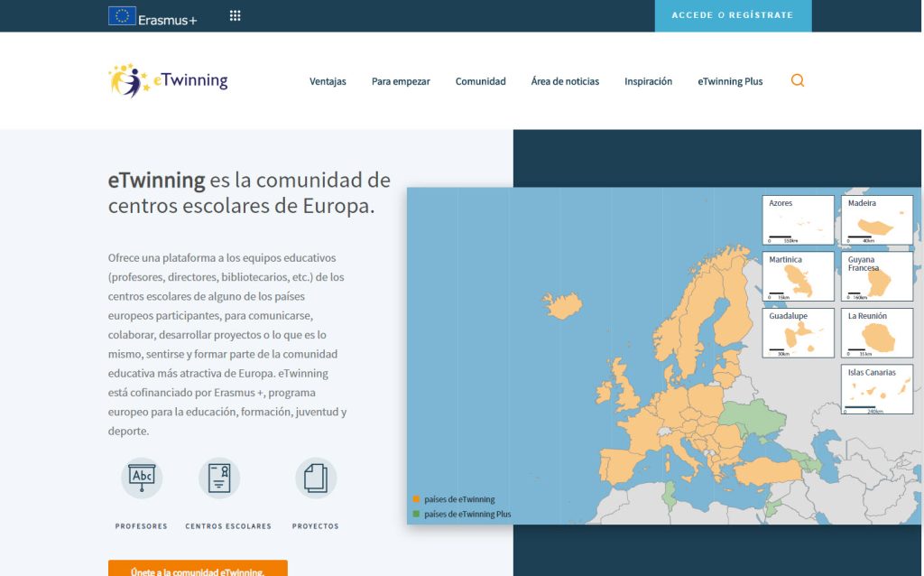This screenshot has width=924, height=576.
Task: Click the orange países de eTwinning legend swatch
Action: coord(416,499)
